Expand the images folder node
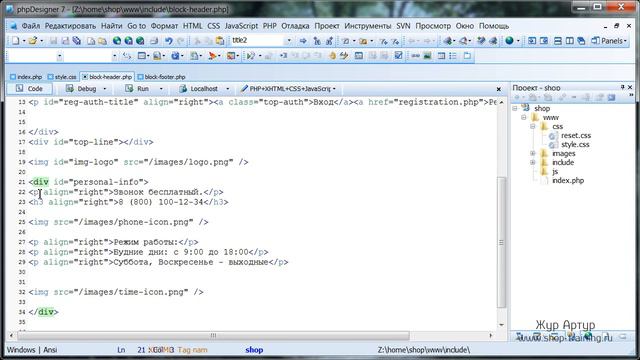 (533, 153)
